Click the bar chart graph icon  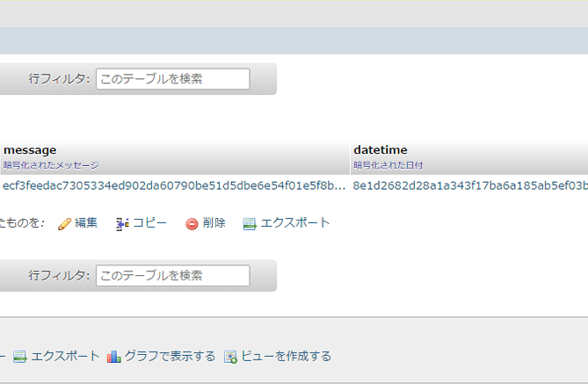(x=113, y=357)
